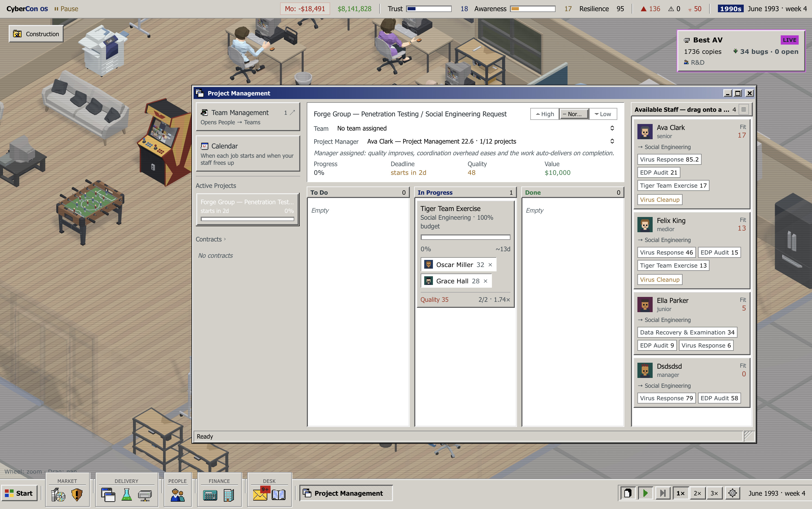The image size is (812, 509).
Task: Set project priority to Normal
Action: tap(574, 114)
